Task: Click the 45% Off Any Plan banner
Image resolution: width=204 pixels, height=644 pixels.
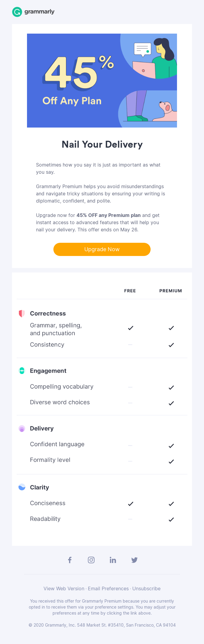Action: [102, 80]
